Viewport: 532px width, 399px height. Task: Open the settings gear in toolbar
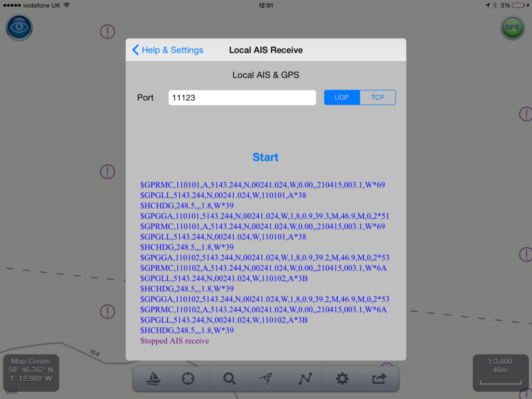pos(342,379)
